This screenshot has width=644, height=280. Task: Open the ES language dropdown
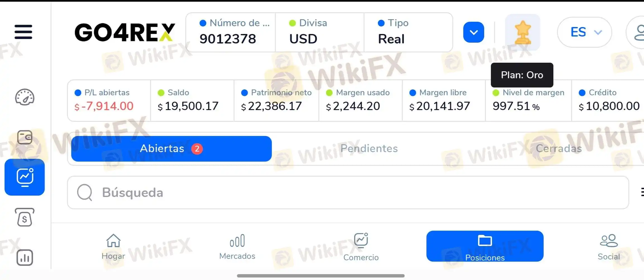tap(585, 32)
